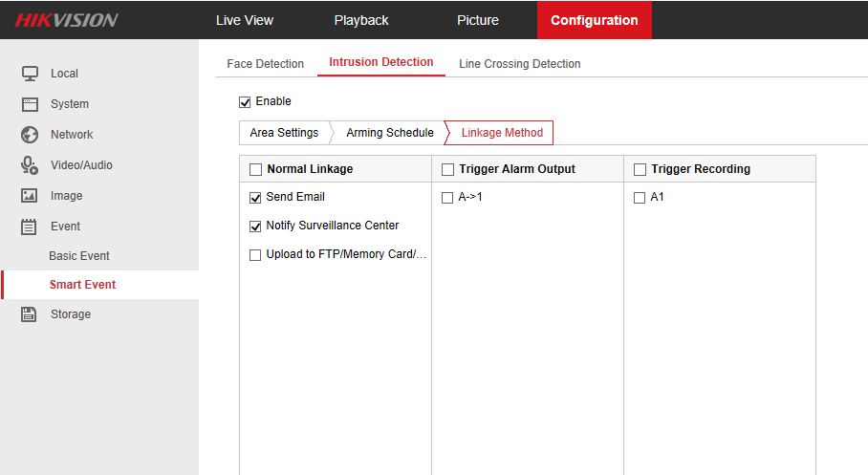
Task: Click the Image picture icon in sidebar
Action: (30, 196)
